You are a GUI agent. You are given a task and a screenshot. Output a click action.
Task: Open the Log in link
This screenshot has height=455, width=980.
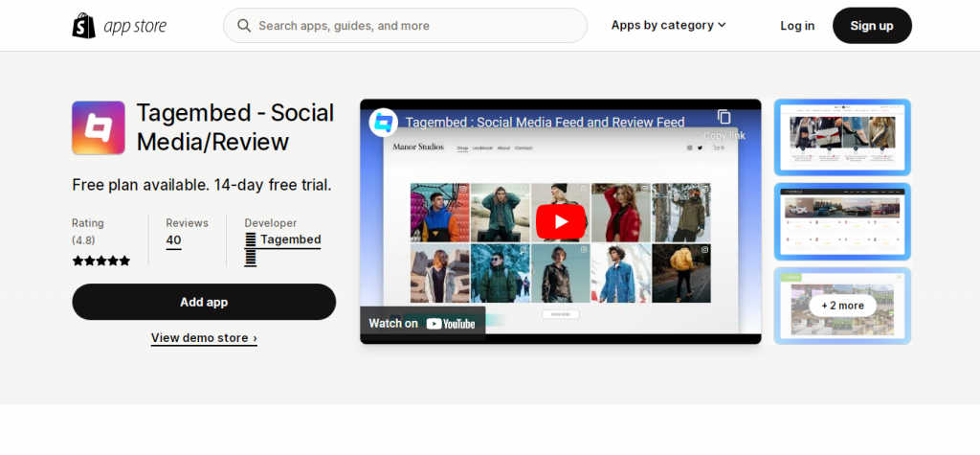(x=797, y=26)
